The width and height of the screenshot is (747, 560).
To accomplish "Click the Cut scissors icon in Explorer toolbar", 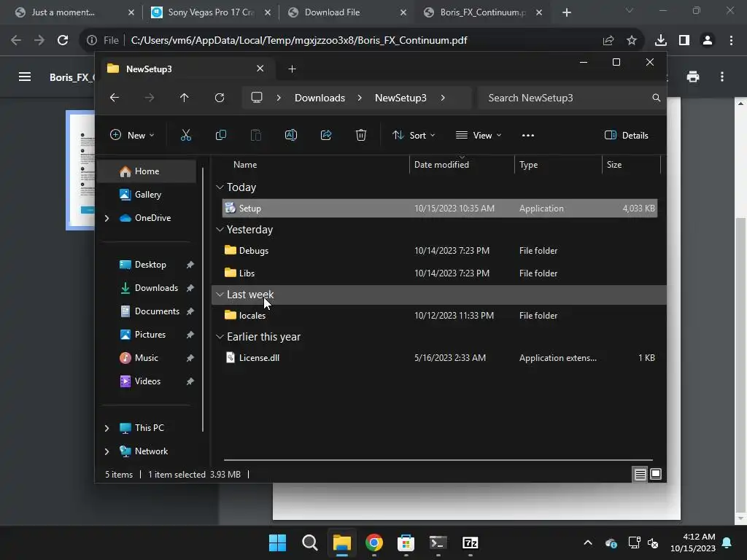I will 186,135.
